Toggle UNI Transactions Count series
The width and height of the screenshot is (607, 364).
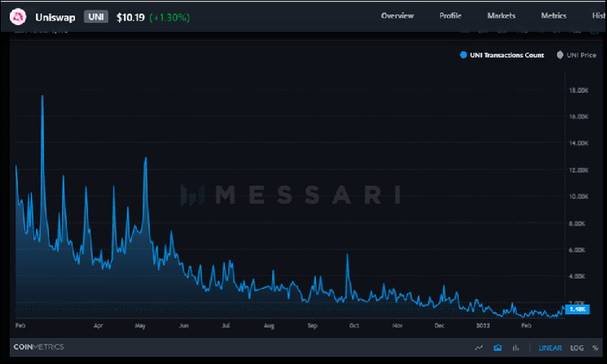point(502,55)
